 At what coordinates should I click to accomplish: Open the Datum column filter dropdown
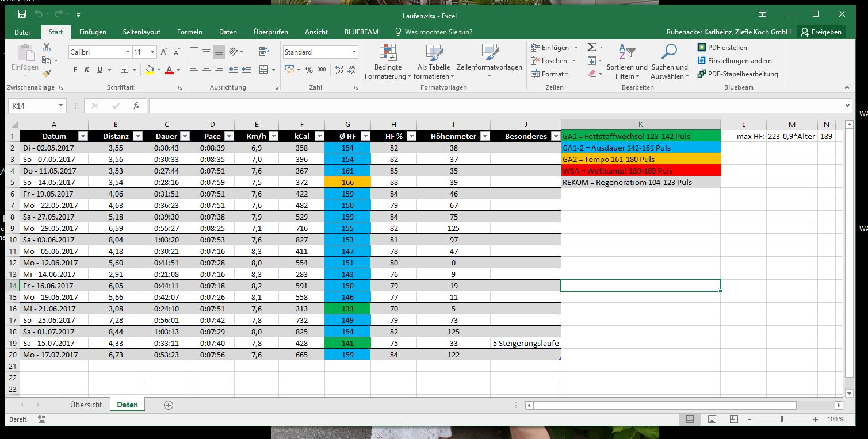(82, 136)
